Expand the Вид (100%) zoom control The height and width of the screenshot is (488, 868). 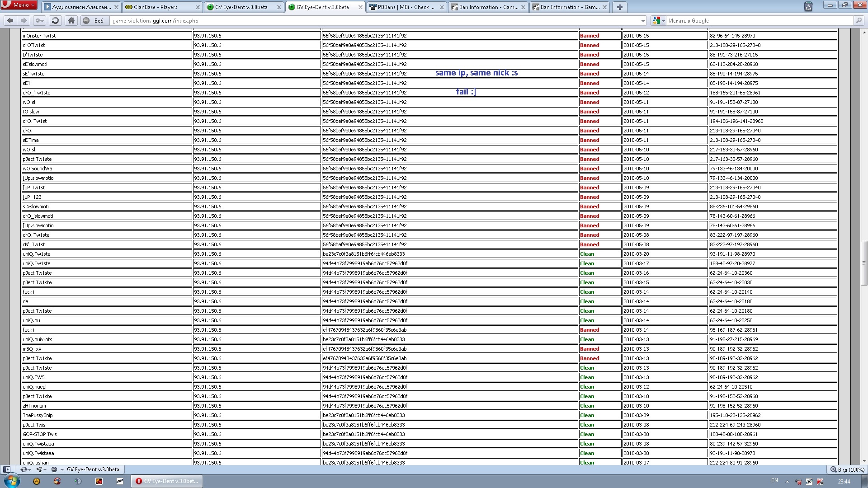pyautogui.click(x=848, y=469)
